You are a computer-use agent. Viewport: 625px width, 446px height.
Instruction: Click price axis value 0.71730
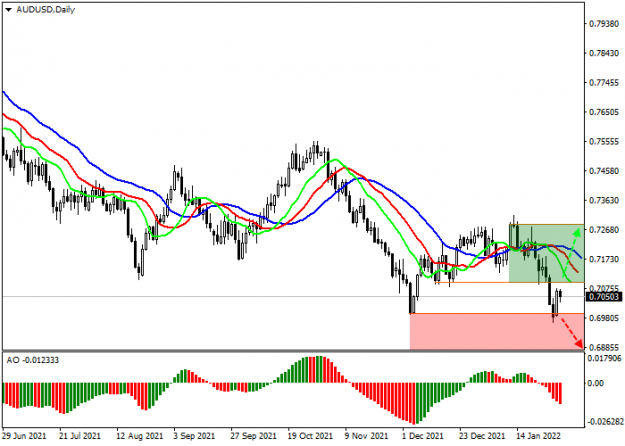(604, 259)
